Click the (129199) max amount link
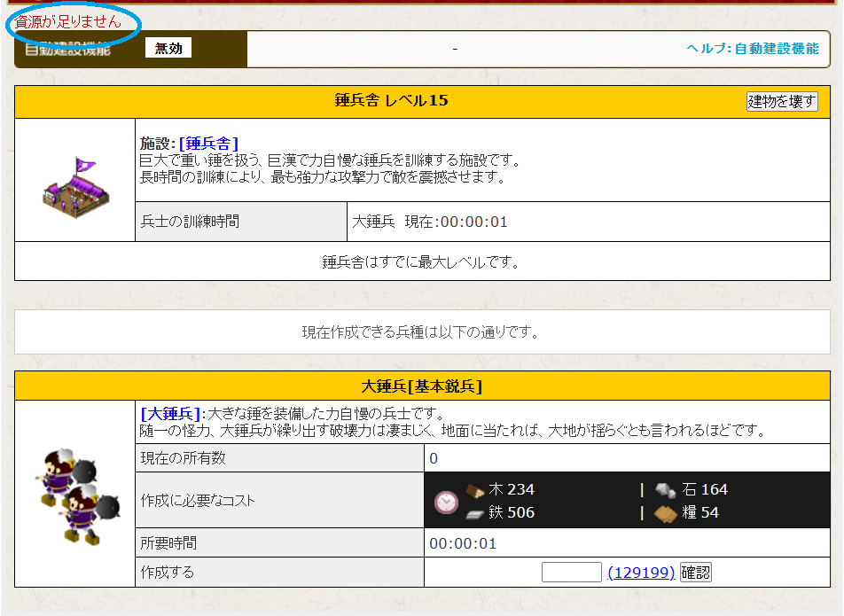This screenshot has width=844, height=616. (641, 573)
